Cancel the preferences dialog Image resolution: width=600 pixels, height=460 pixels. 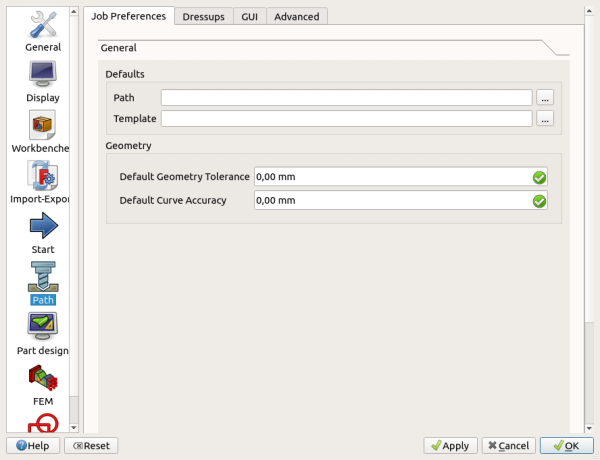(509, 445)
